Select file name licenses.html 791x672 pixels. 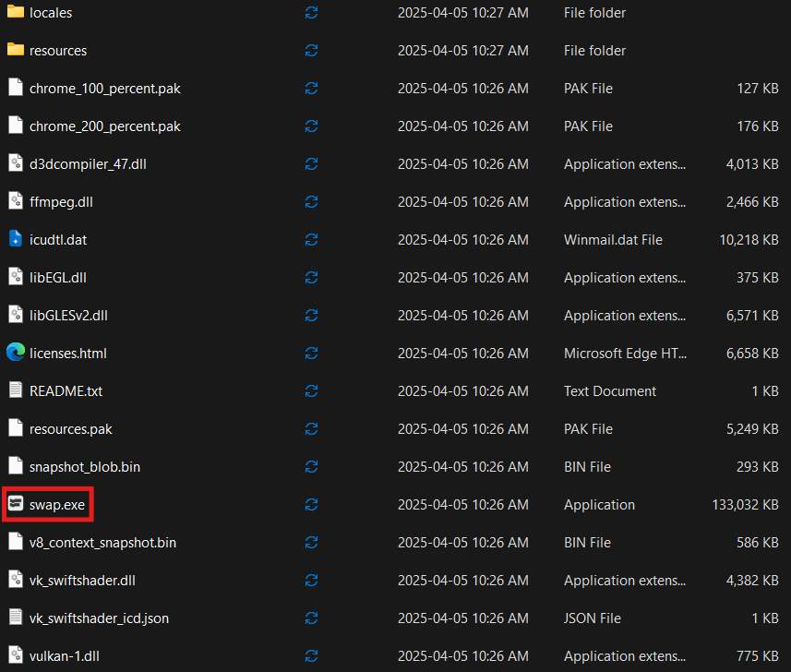tap(68, 354)
